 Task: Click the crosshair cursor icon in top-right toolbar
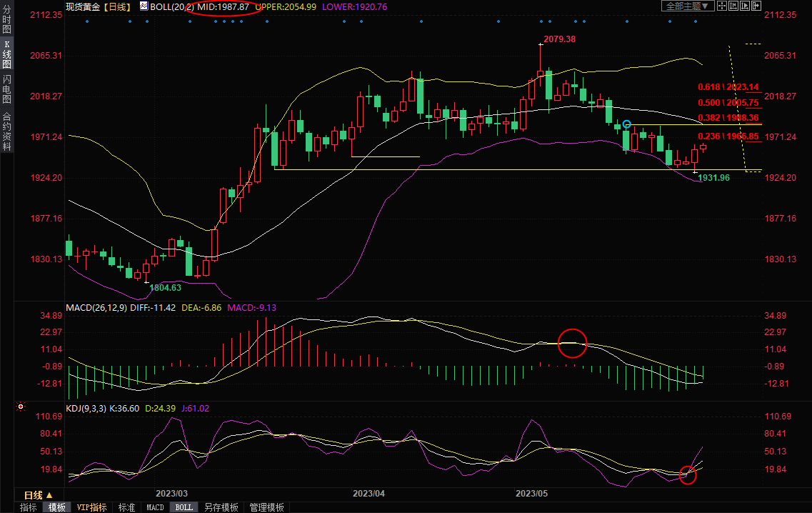[722, 6]
